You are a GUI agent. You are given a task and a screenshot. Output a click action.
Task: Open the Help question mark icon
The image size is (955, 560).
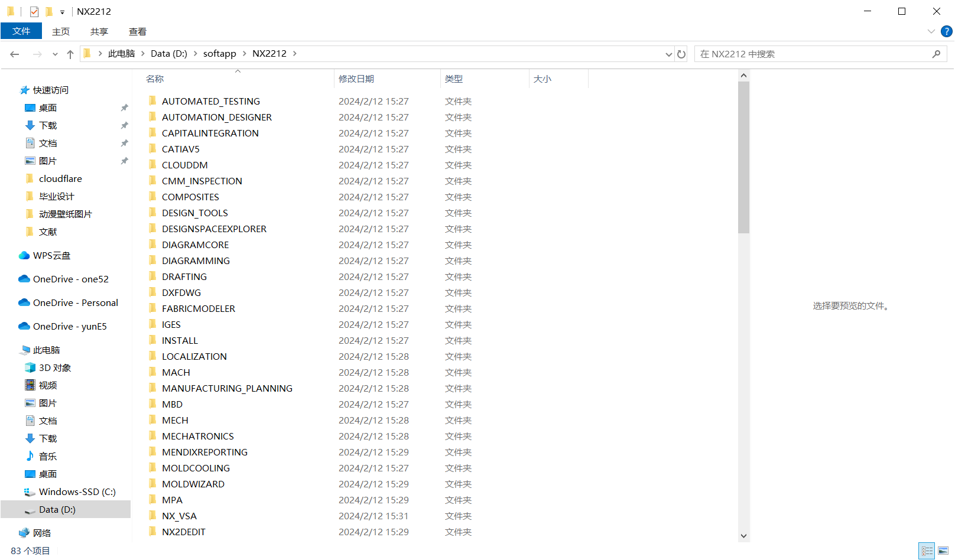point(946,31)
